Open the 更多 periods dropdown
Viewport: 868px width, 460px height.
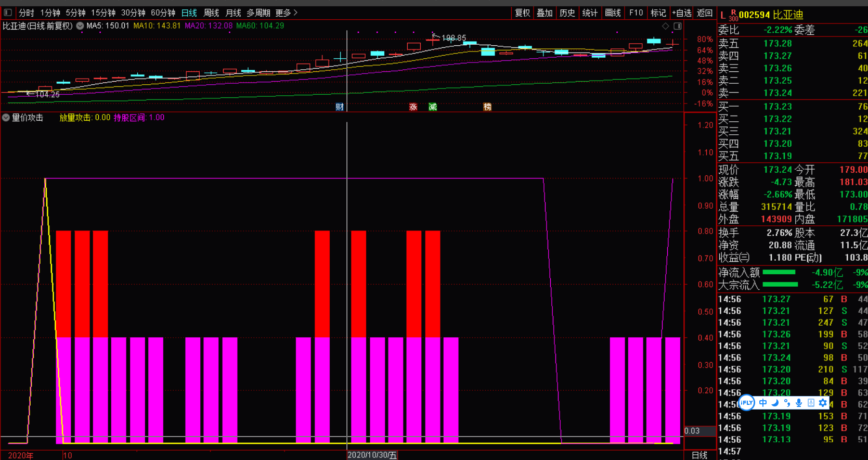click(x=287, y=12)
